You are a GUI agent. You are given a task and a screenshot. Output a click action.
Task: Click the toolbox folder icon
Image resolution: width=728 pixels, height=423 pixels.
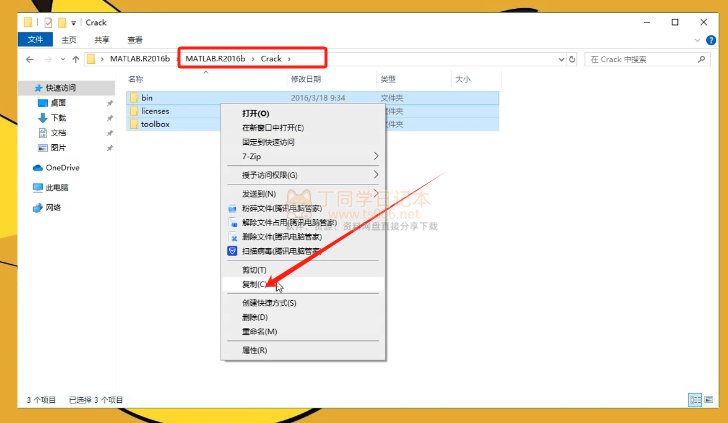[134, 124]
